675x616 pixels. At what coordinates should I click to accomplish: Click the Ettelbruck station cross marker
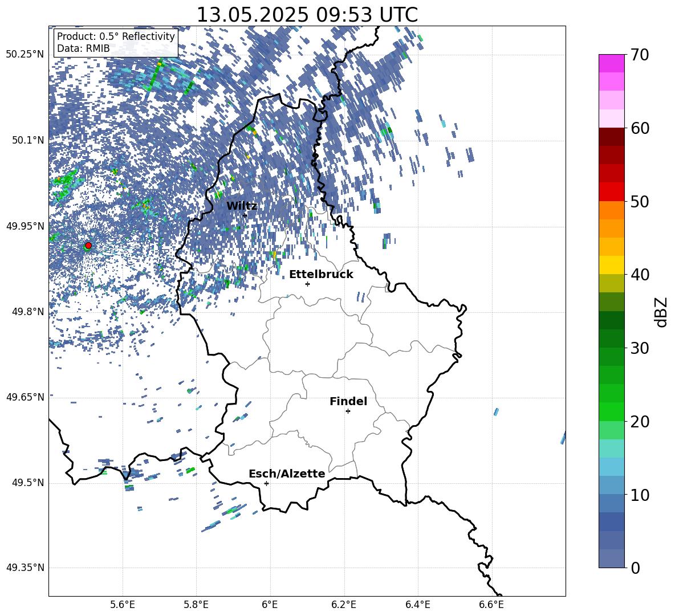[307, 284]
